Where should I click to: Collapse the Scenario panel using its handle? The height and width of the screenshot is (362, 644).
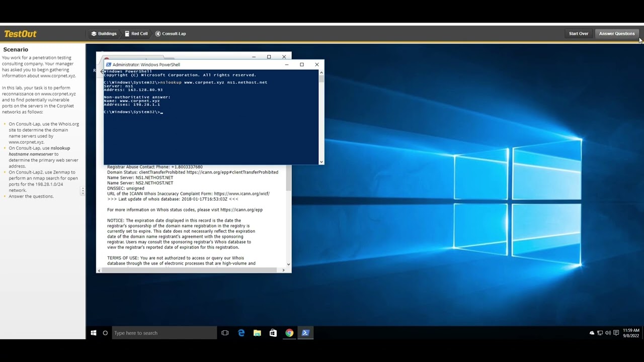[83, 191]
